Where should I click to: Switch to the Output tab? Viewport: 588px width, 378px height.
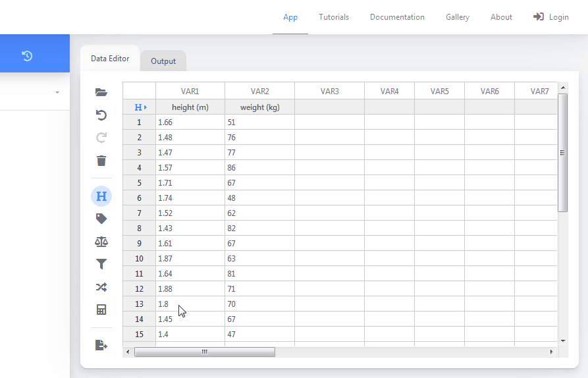pos(163,61)
